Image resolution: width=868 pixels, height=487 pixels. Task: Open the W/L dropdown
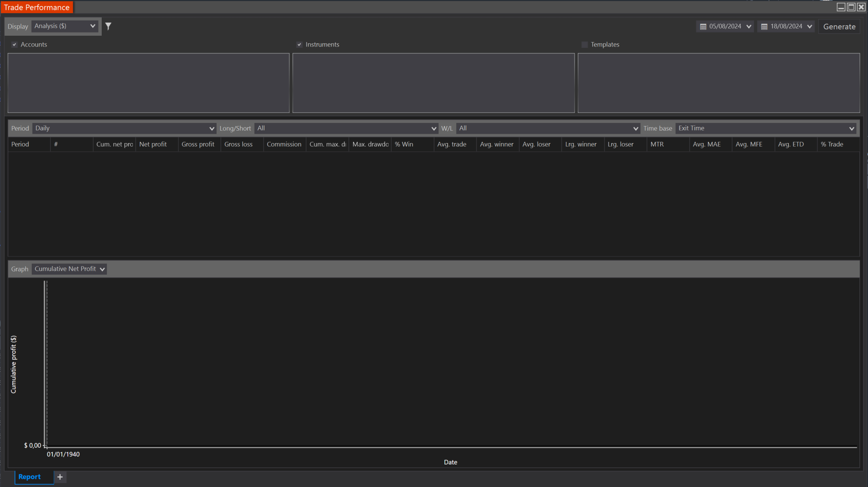(548, 128)
